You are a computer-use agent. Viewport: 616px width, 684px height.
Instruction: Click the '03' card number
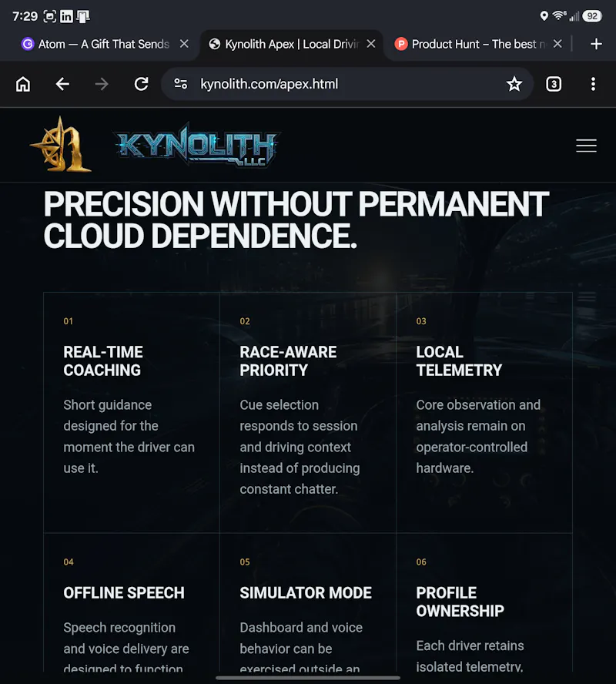[421, 321]
